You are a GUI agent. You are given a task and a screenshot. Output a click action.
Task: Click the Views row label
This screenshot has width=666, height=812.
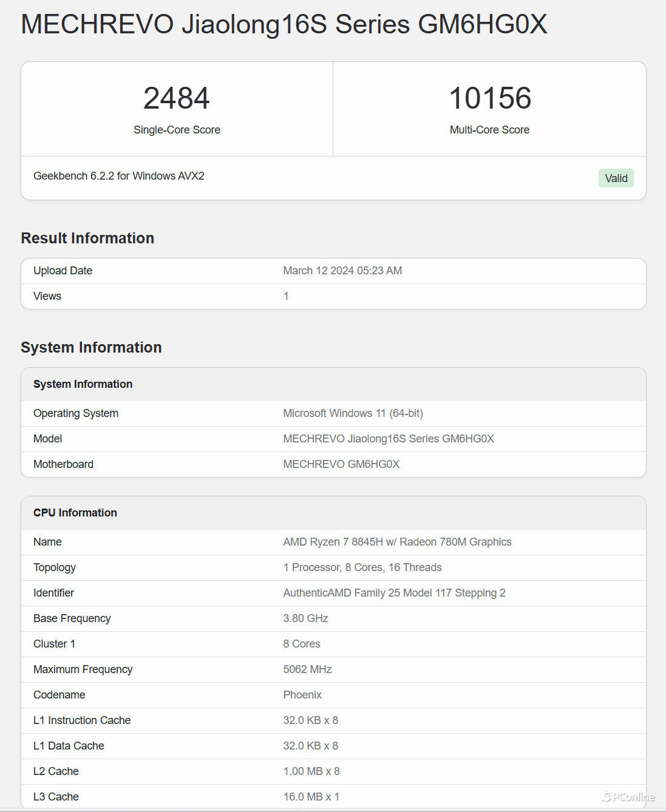pos(47,296)
